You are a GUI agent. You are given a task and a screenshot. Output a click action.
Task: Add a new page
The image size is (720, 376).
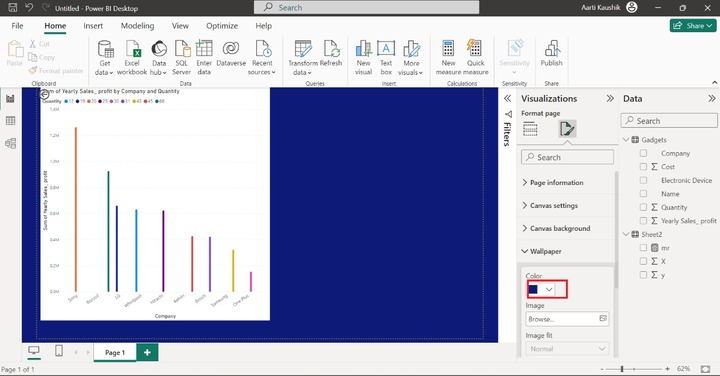coord(147,353)
